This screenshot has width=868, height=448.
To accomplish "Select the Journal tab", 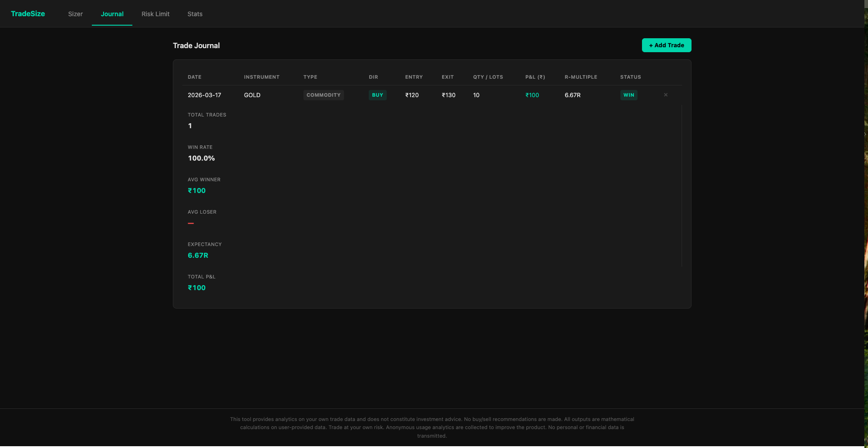I will 112,14.
